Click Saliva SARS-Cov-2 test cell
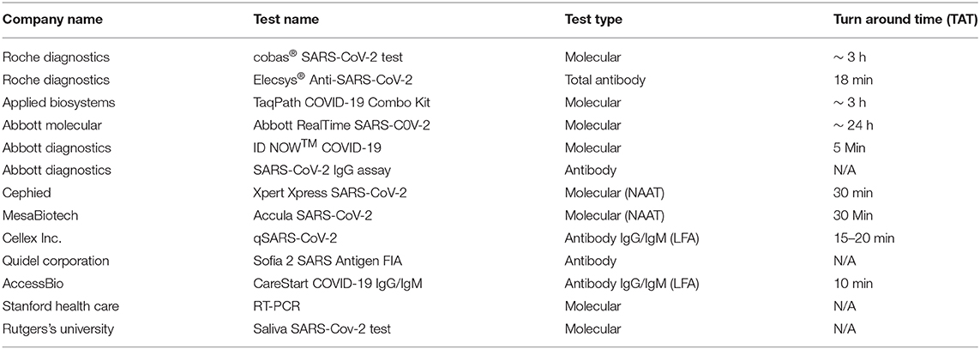Viewport: 980px width, 349px height. pos(322,328)
